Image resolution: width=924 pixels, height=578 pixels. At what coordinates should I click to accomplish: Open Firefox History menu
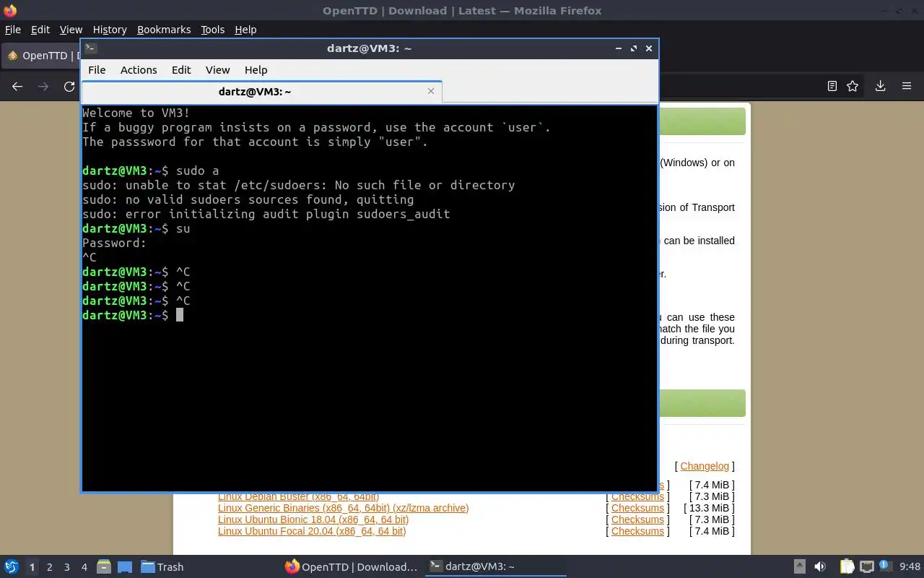pos(110,30)
